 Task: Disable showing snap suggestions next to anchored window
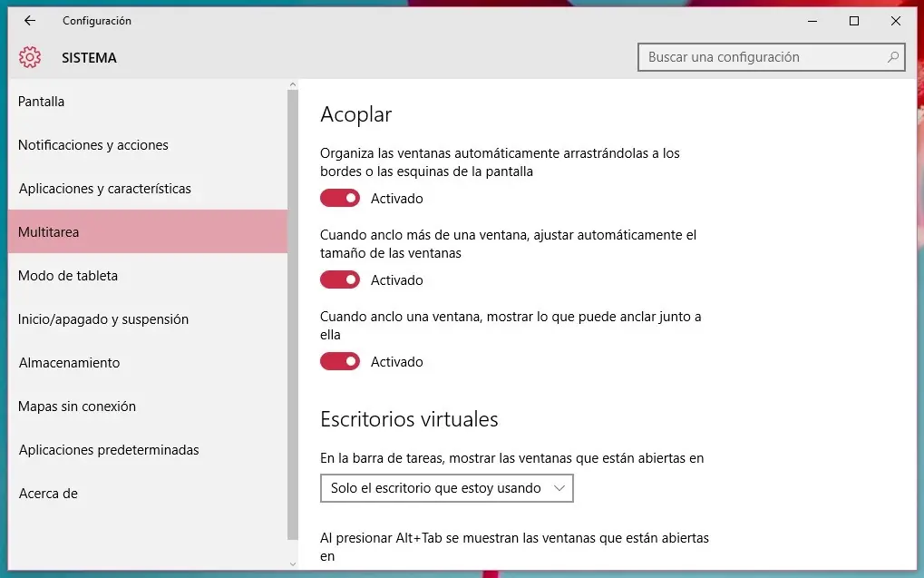point(339,361)
